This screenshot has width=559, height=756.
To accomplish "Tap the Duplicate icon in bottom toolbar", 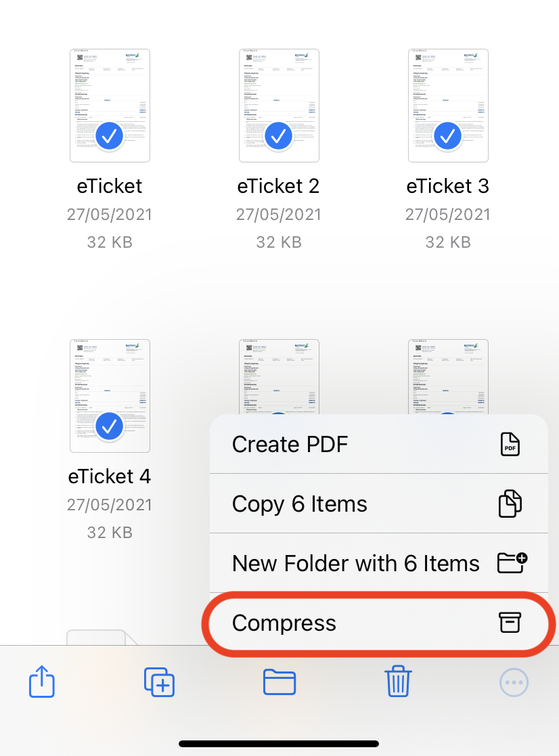I will point(159,682).
